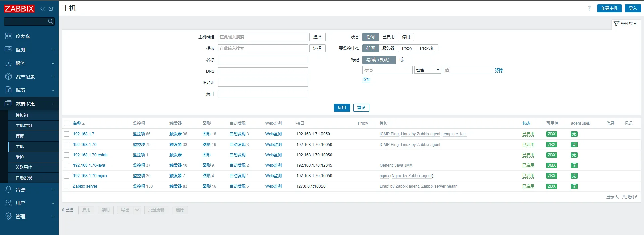Set 要监控什么 filter to Proxy组

tap(427, 48)
